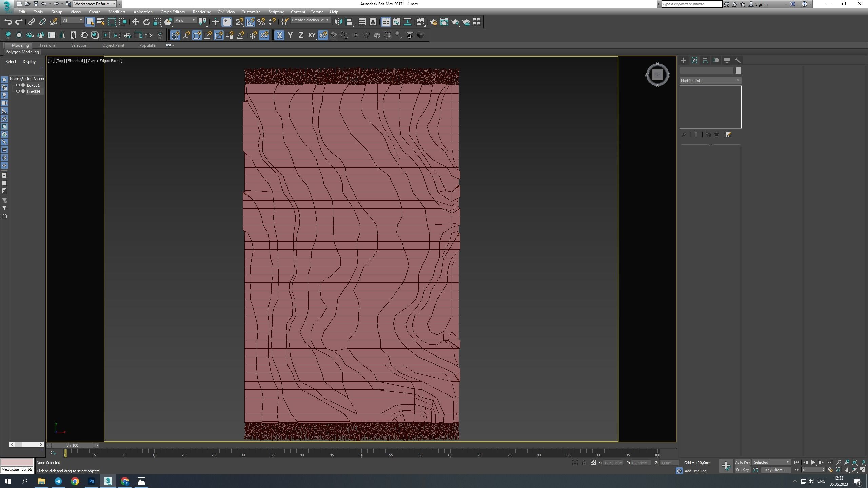Open Photoshop from the Windows taskbar
The width and height of the screenshot is (868, 488).
pyautogui.click(x=92, y=481)
